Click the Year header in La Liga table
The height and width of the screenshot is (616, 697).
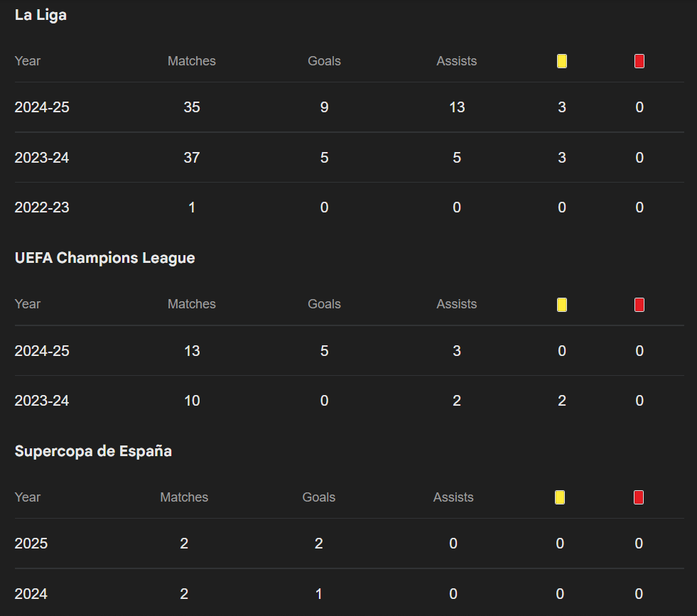28,61
